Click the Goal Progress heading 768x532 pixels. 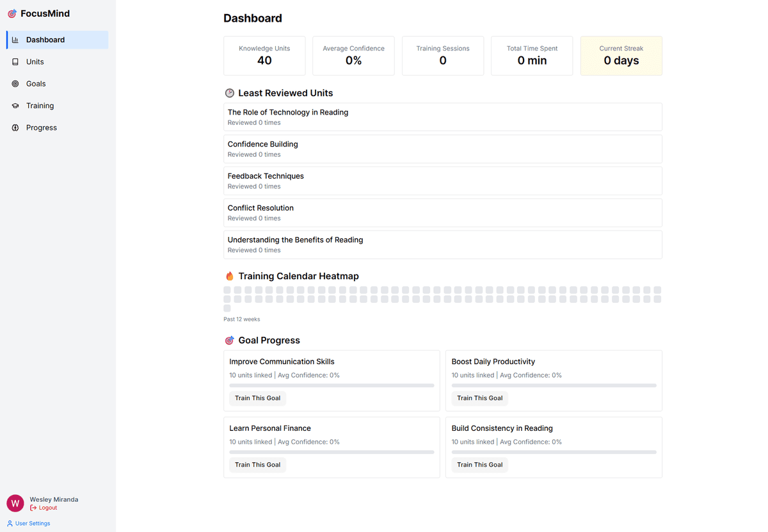point(269,341)
